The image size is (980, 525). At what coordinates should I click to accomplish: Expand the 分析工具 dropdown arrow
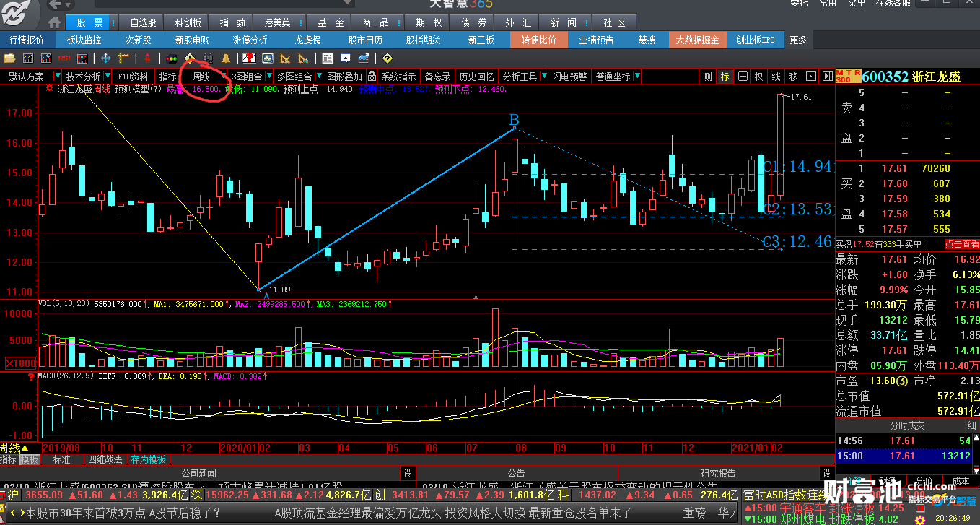click(x=544, y=76)
